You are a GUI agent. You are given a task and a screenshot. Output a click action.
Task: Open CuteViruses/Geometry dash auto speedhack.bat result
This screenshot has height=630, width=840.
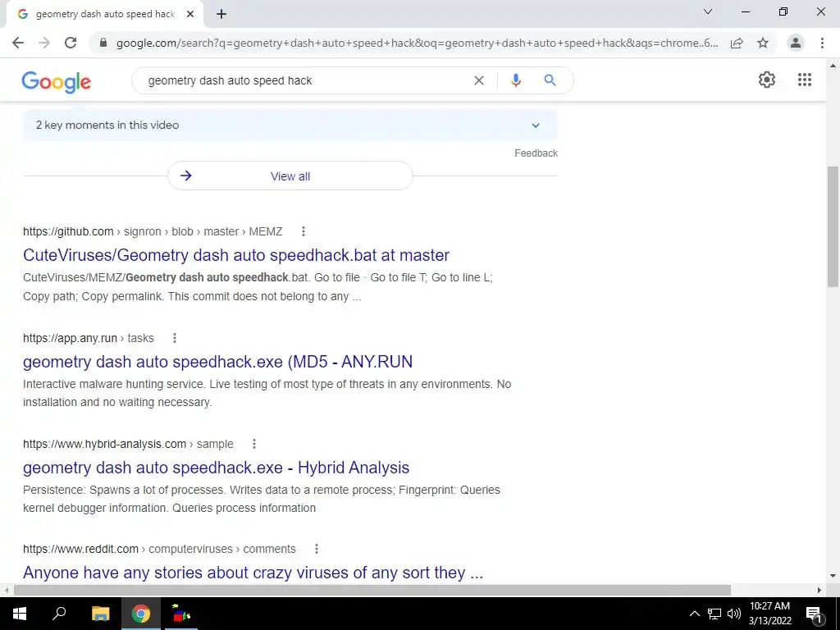click(x=236, y=255)
